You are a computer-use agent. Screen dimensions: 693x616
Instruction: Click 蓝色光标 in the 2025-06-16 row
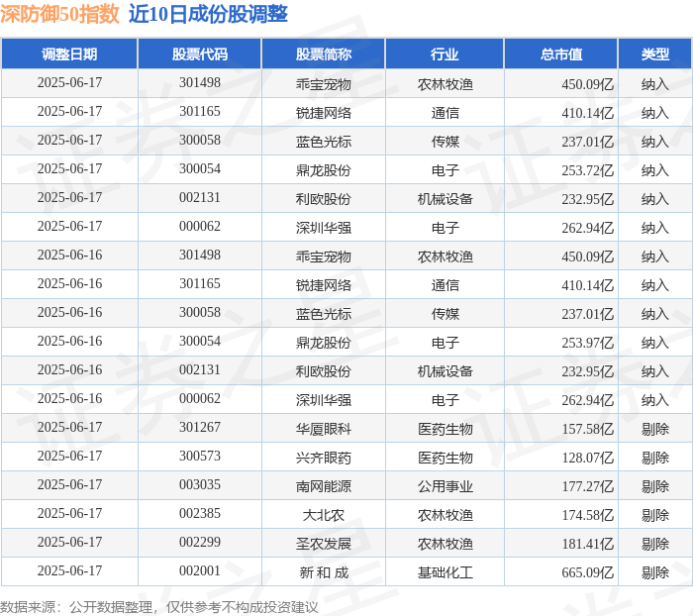(x=324, y=314)
